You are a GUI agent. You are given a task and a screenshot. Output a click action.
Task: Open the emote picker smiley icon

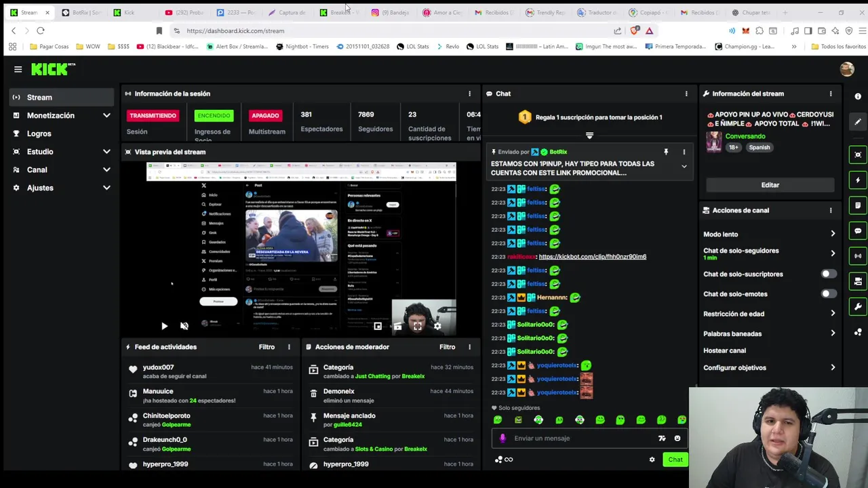[x=677, y=438]
